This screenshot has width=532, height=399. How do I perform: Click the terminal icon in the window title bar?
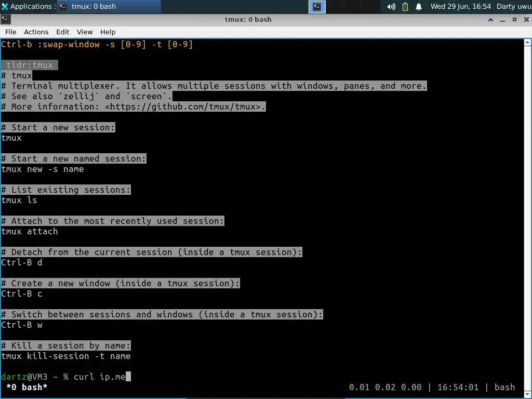pos(5,19)
